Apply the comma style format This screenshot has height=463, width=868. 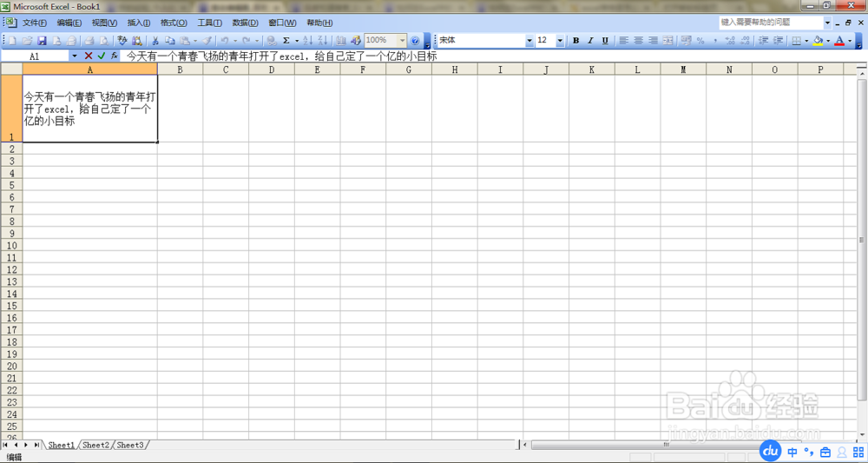[715, 41]
